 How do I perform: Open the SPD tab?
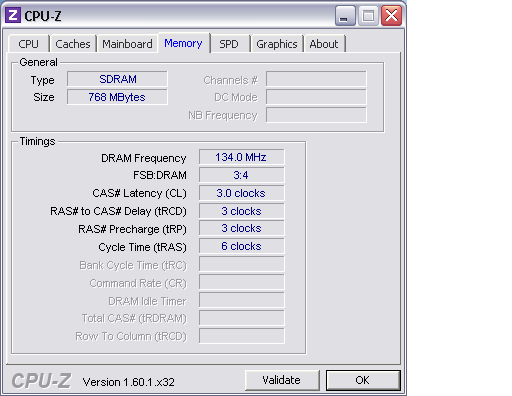[x=229, y=44]
